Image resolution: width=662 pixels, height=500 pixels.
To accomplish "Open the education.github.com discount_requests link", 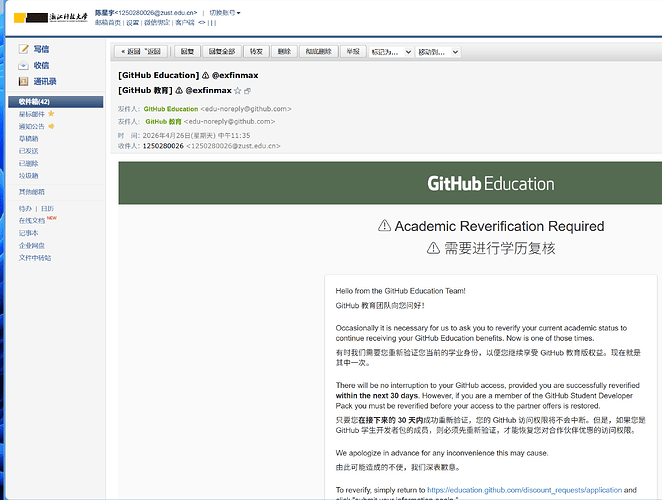I will (x=524, y=490).
